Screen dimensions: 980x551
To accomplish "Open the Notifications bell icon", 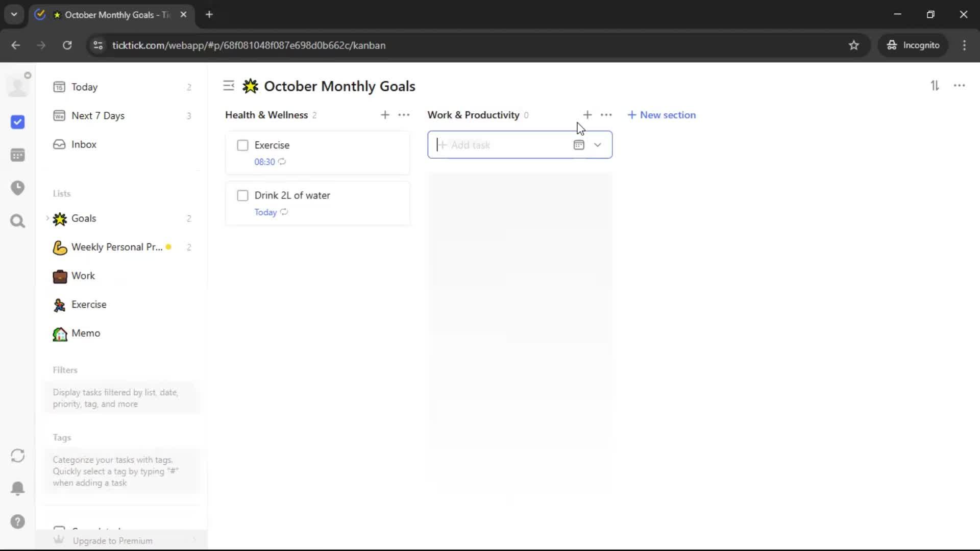I will coord(17,488).
